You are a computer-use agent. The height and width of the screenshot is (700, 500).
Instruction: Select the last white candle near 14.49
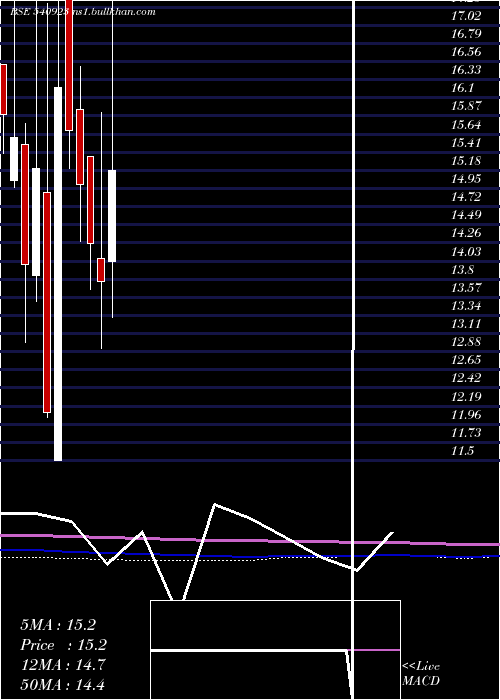(112, 216)
